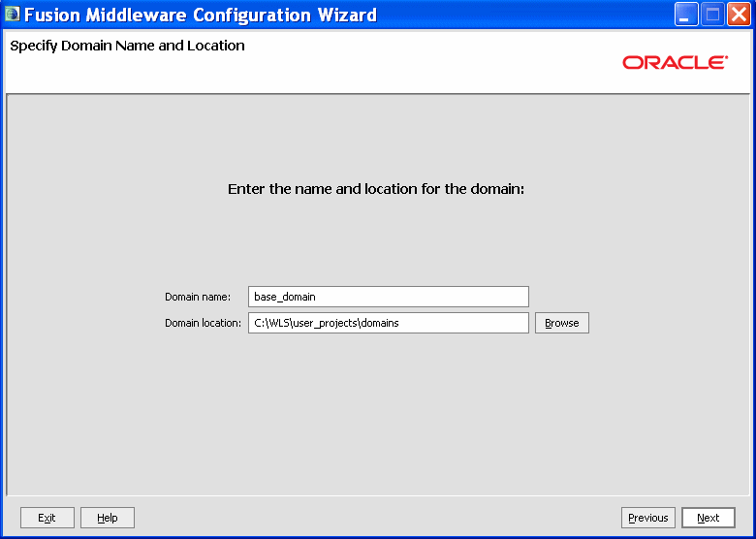Screen dimensions: 756x539
Task: Click 'Enter the name and location' instruction text
Action: pos(376,189)
